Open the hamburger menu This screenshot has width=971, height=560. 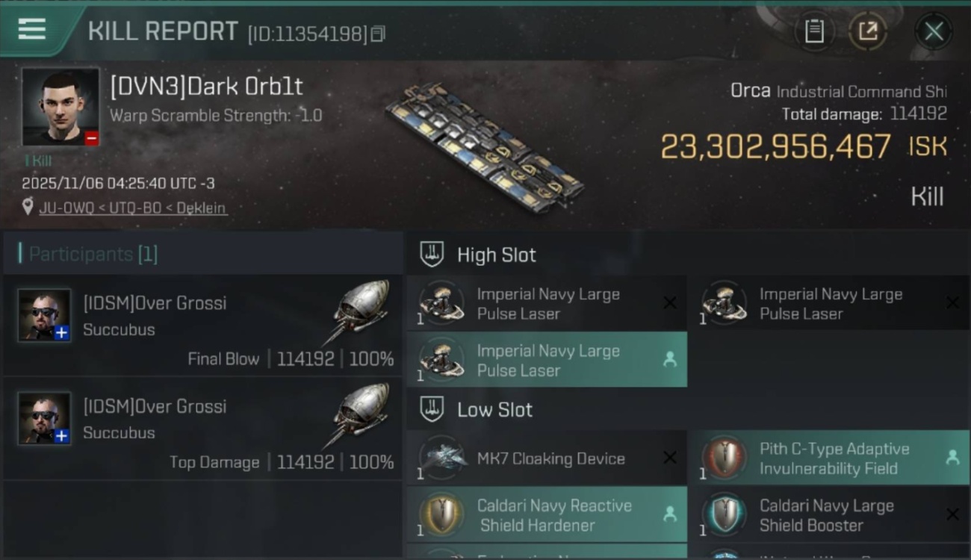(32, 30)
